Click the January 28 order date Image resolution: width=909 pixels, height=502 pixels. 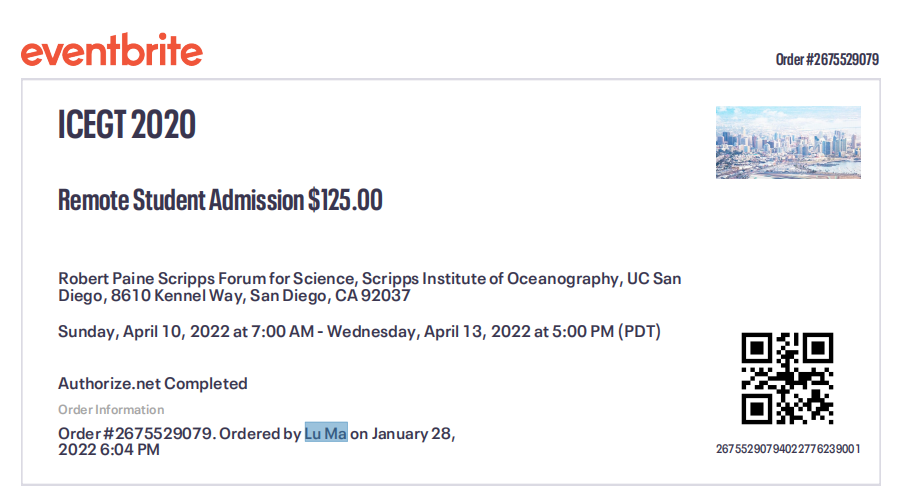pyautogui.click(x=413, y=434)
